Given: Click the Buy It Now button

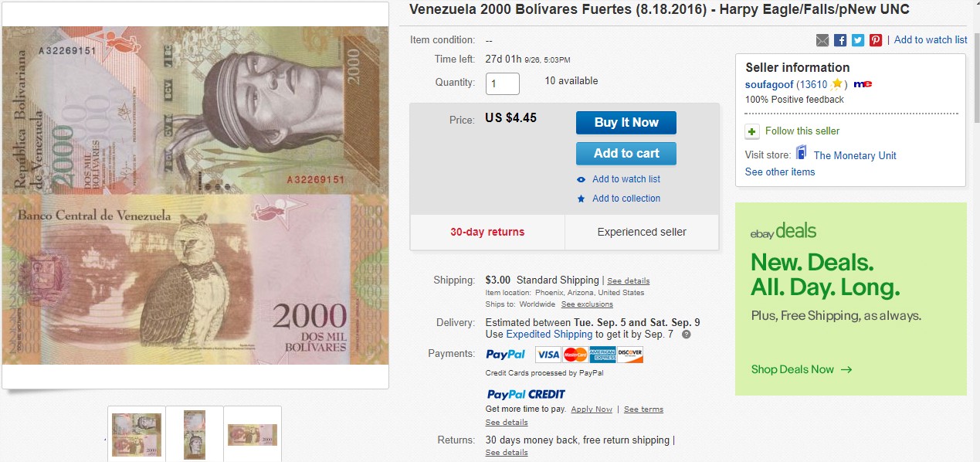Looking at the screenshot, I should coord(626,123).
